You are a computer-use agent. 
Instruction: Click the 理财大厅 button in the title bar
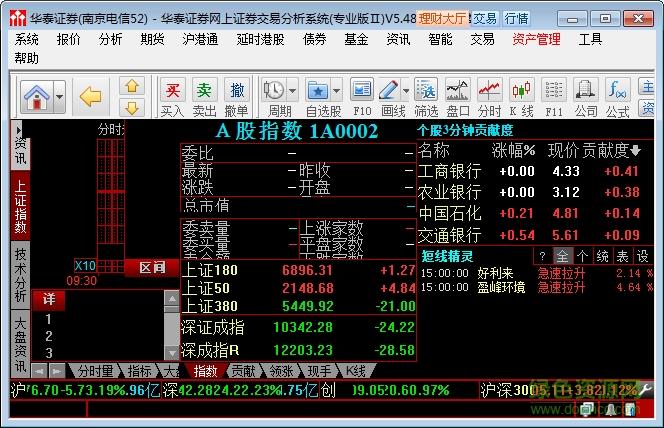point(443,19)
